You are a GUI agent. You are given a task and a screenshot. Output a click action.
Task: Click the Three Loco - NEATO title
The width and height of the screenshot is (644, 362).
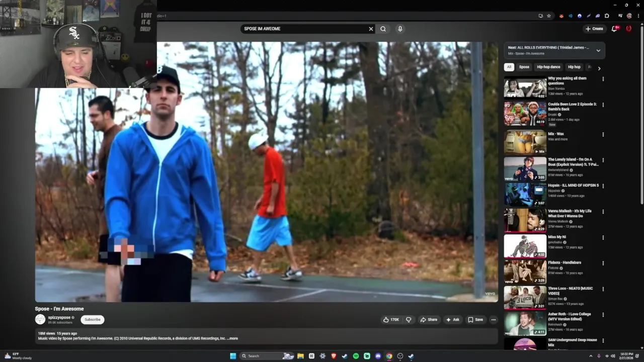[x=570, y=291]
